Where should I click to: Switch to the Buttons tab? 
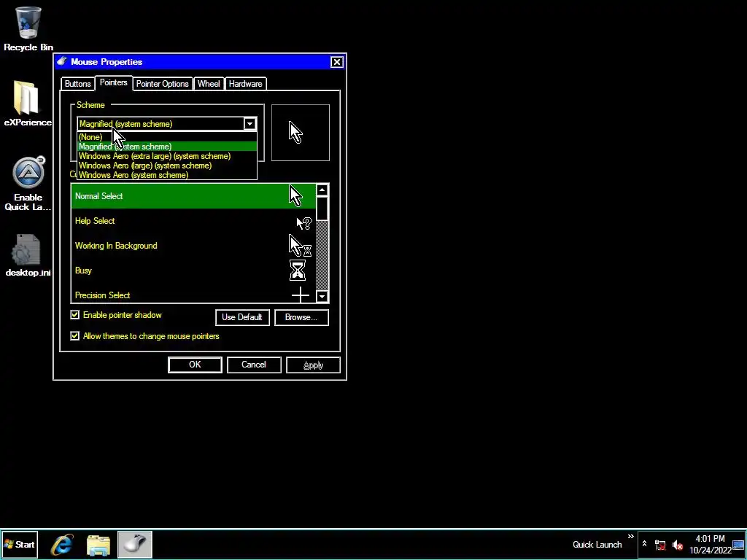(77, 84)
